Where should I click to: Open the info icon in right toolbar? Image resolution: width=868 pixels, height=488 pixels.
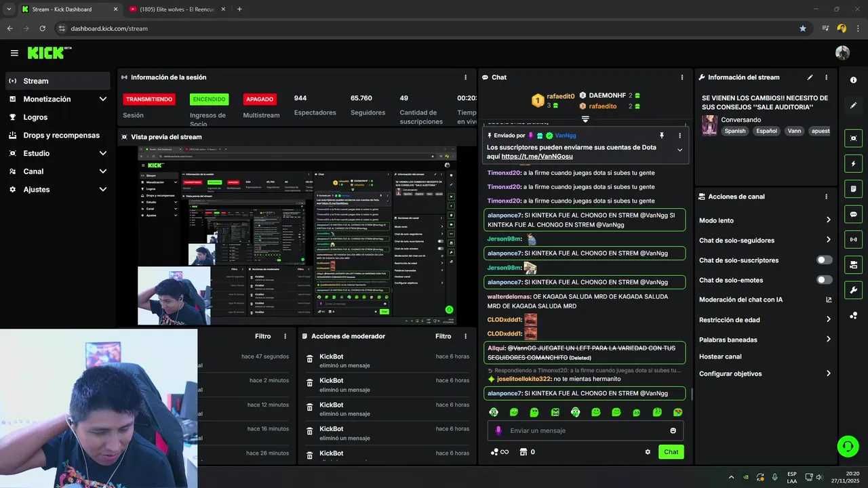pyautogui.click(x=853, y=80)
